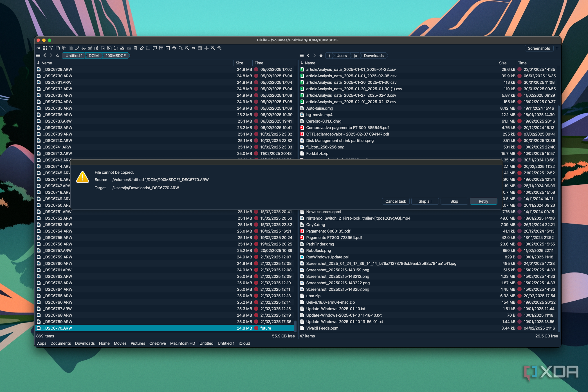Open the rename pencil tool in the toolbar
This screenshot has width=588, height=392.
[x=77, y=48]
